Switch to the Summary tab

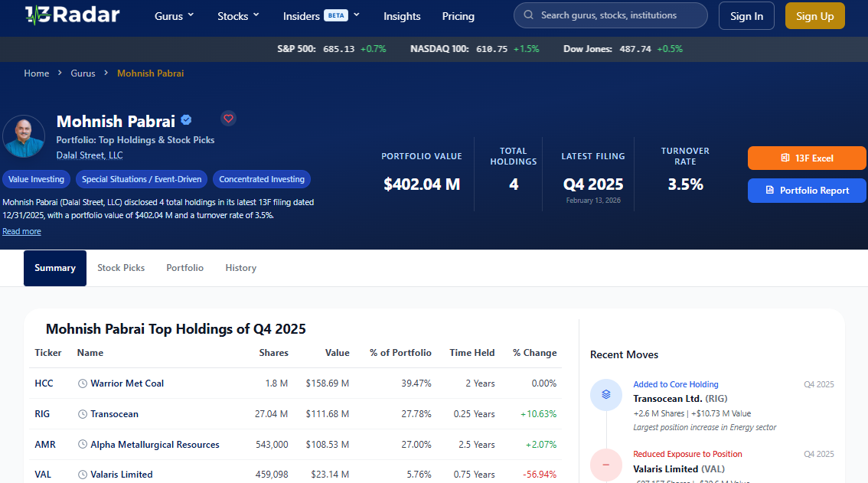point(55,268)
